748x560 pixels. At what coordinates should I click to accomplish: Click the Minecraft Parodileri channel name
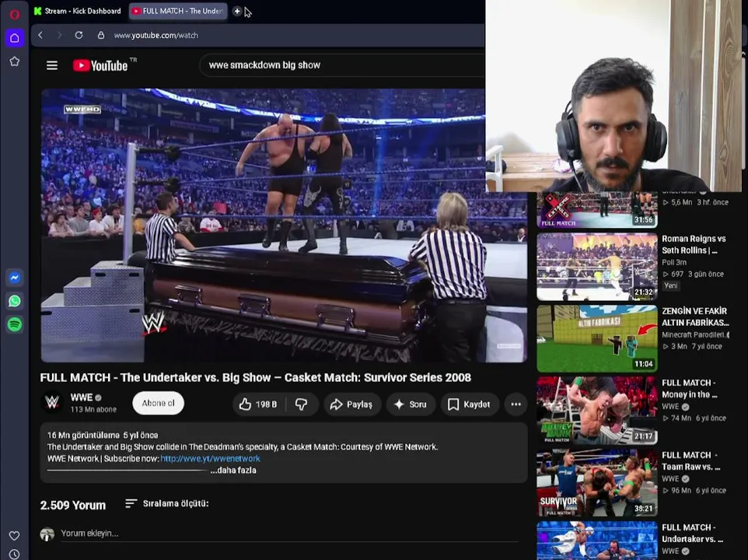tap(695, 334)
